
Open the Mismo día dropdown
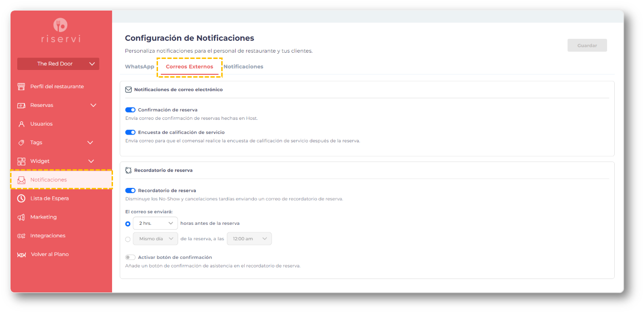point(155,239)
